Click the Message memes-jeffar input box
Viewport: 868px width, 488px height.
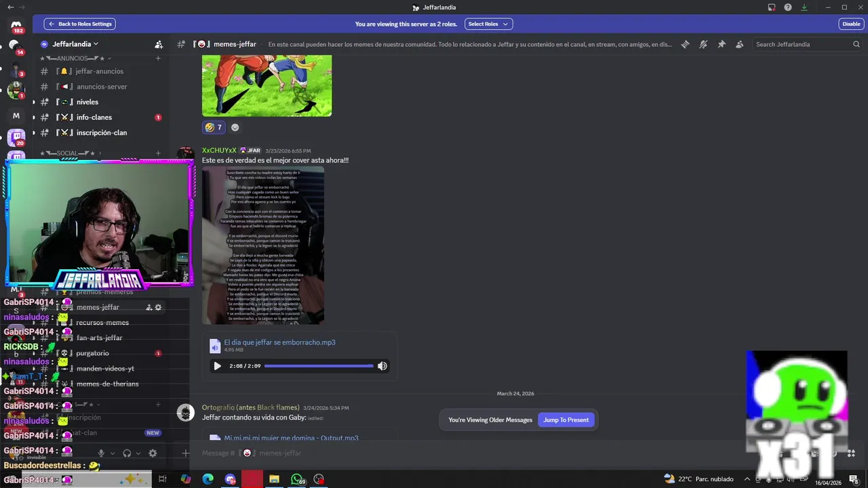(475, 453)
